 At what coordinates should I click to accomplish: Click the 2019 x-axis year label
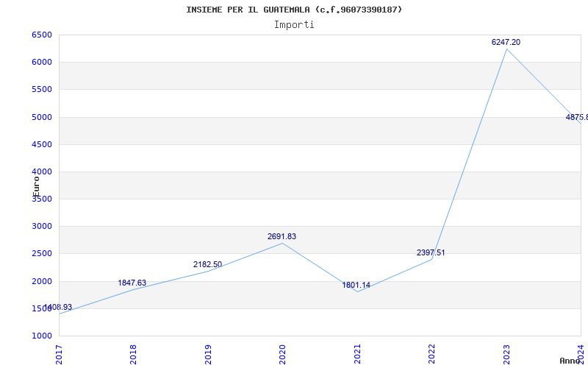pos(208,355)
